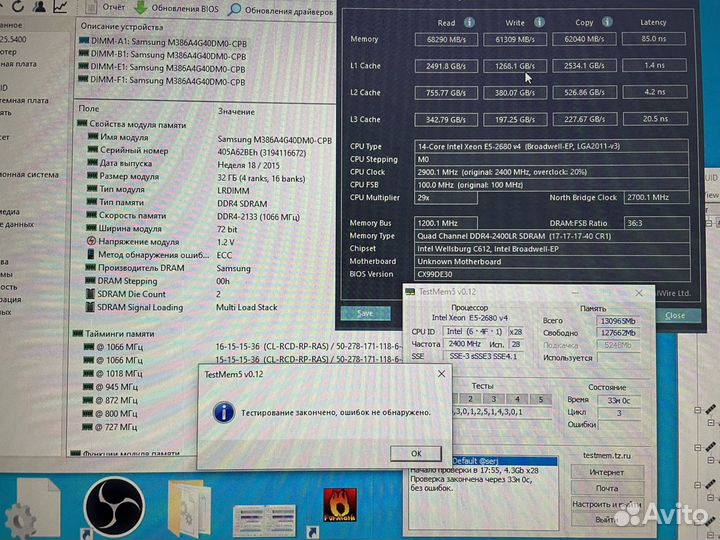Open the OBS Studio desktop shortcut
Image resolution: width=720 pixels, height=540 pixels.
pyautogui.click(x=114, y=506)
